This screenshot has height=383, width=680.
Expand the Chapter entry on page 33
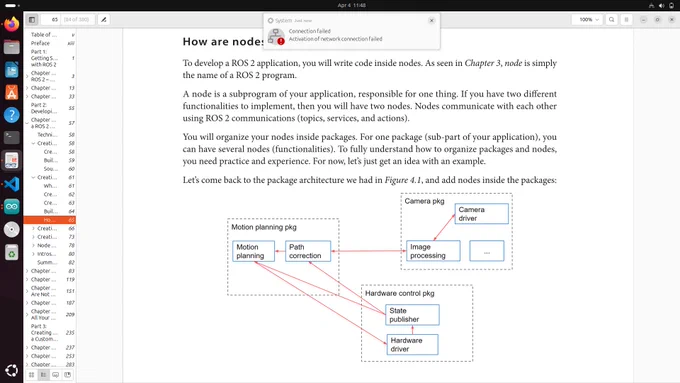(27, 97)
